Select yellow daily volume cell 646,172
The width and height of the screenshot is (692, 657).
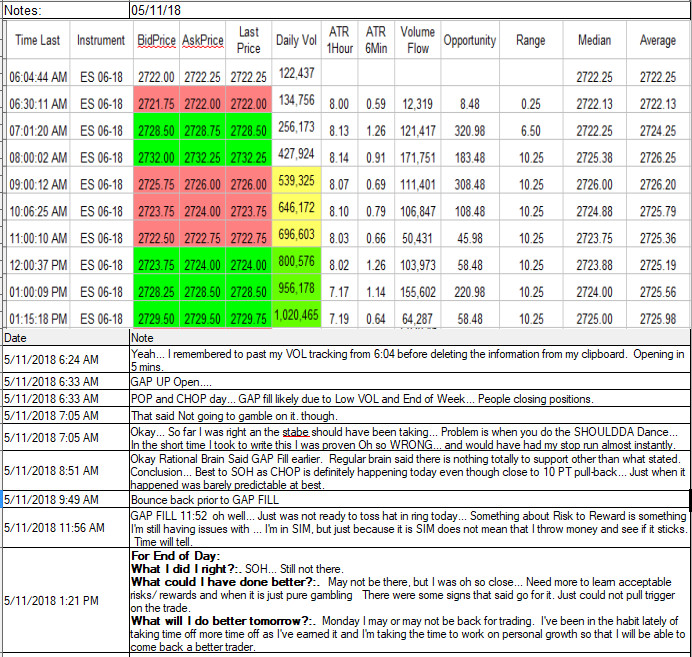[296, 207]
